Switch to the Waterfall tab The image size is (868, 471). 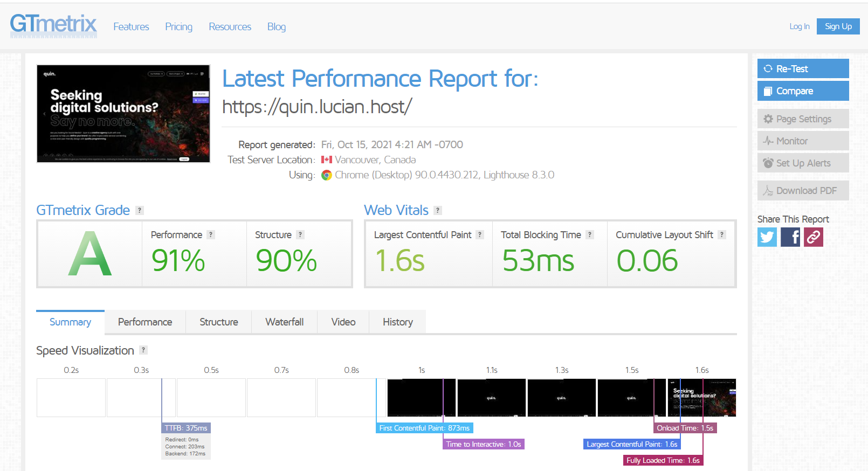click(x=285, y=322)
